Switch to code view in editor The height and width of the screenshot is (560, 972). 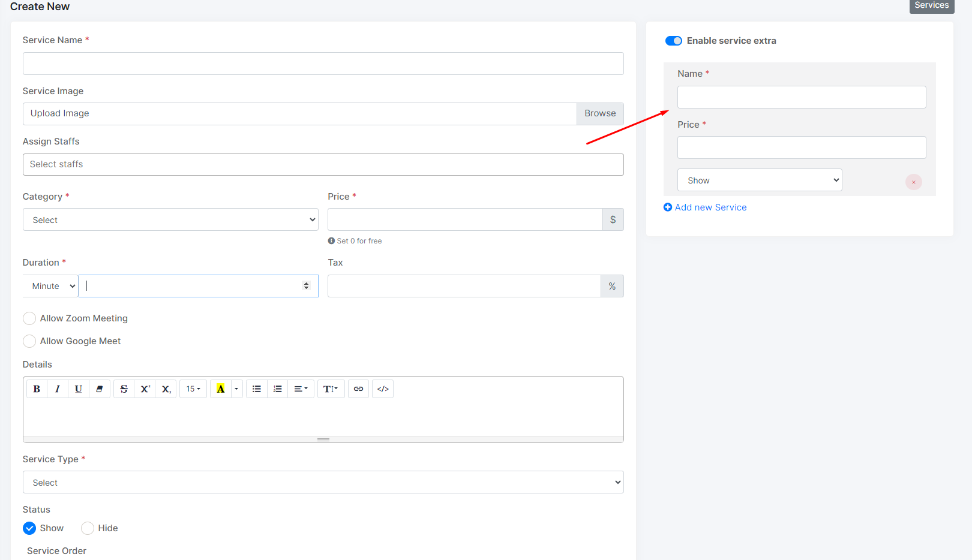(383, 389)
